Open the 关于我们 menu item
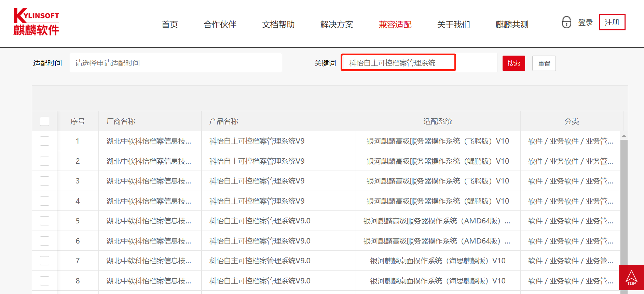This screenshot has width=644, height=294. [x=454, y=25]
